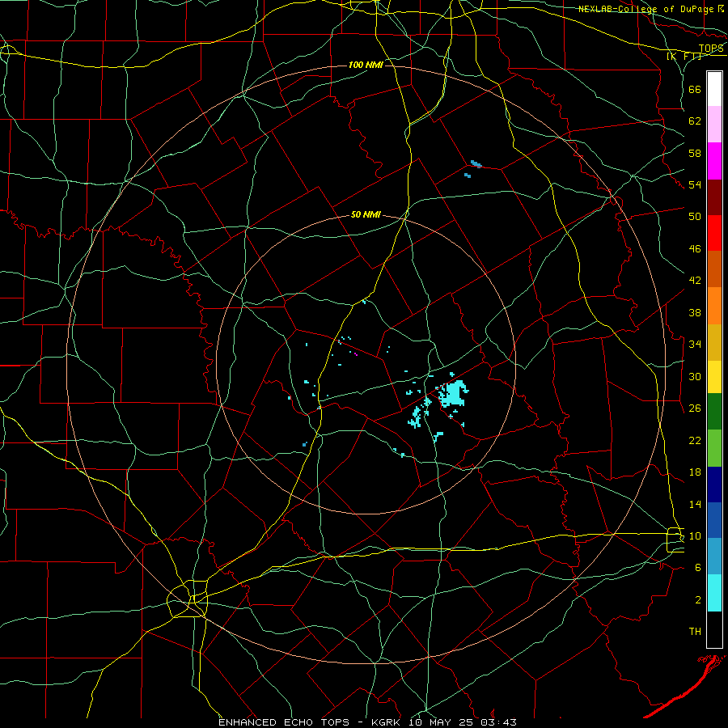728x728 pixels.
Task: Click the legend value 30
Action: tap(695, 376)
